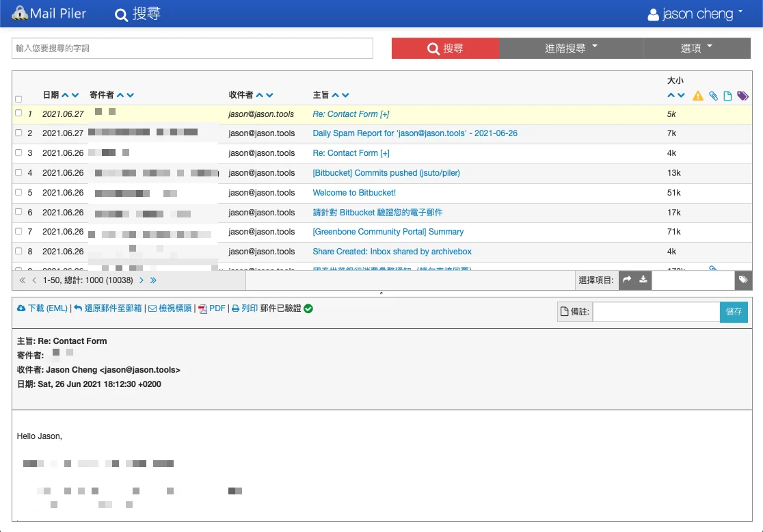Go to the next page of results
The width and height of the screenshot is (763, 532).
point(142,280)
